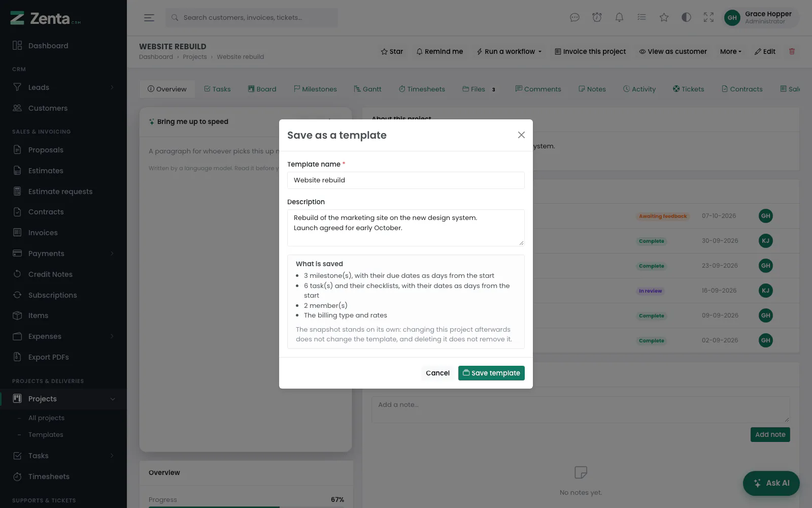The image size is (812, 508).
Task: Click the red delete trash icon
Action: (792, 51)
